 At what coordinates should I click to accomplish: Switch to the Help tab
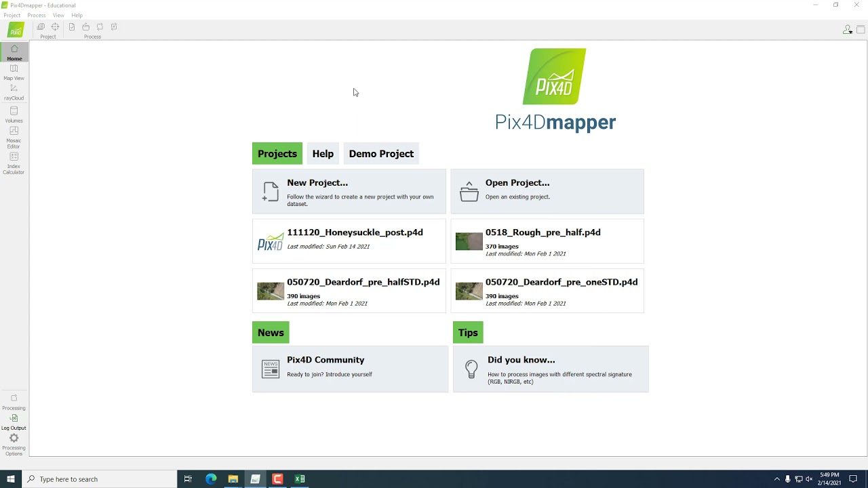point(323,154)
